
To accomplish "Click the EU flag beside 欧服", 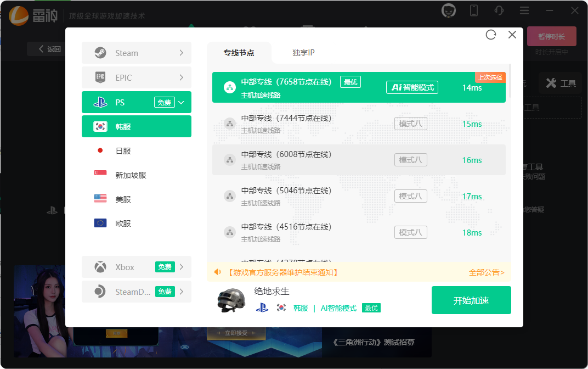I will [100, 223].
